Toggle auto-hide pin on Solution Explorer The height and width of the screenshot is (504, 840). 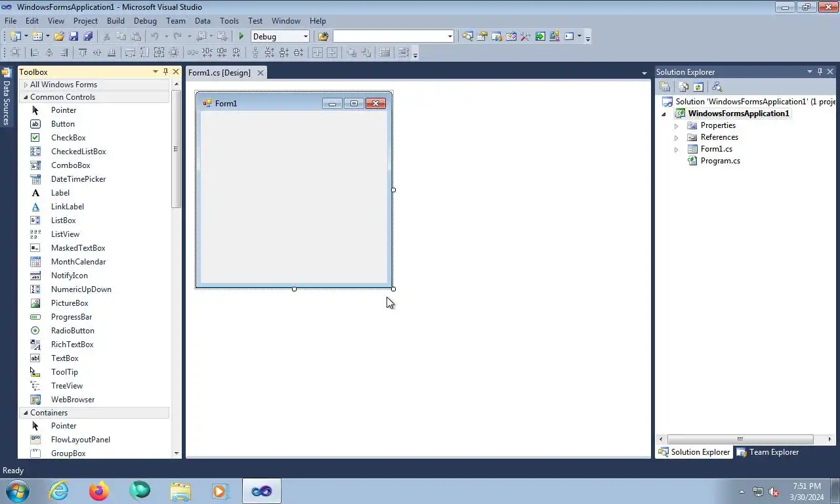(820, 72)
